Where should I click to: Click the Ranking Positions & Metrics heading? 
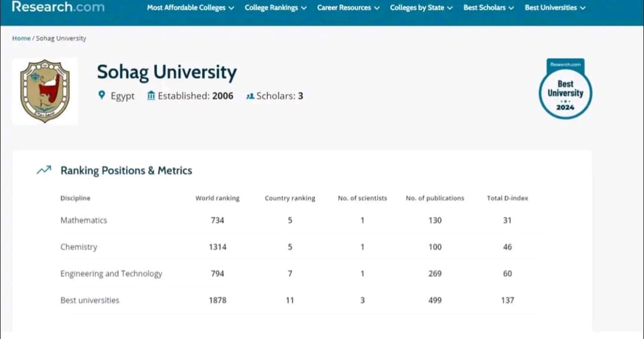[126, 171]
